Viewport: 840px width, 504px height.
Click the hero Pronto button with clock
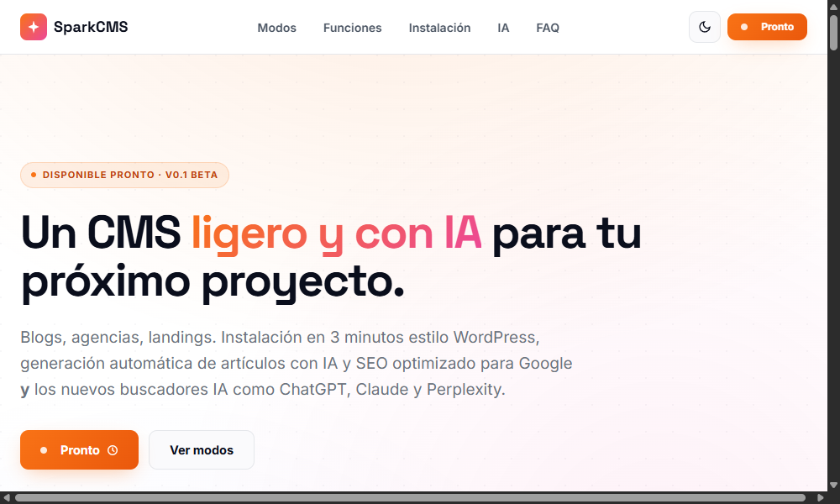[79, 450]
